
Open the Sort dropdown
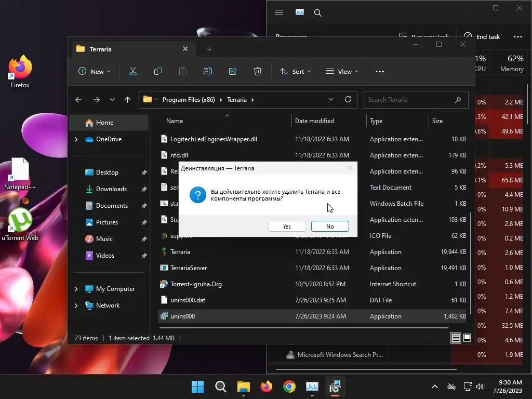(295, 71)
